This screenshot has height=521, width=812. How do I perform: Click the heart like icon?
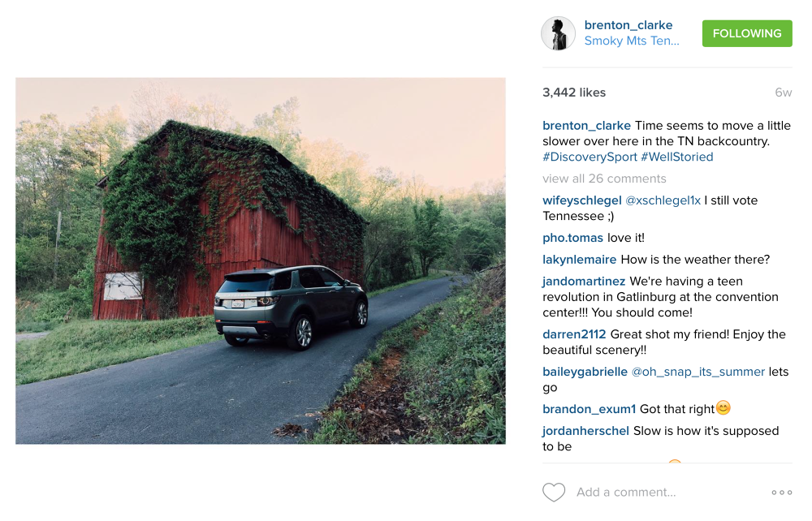click(554, 492)
